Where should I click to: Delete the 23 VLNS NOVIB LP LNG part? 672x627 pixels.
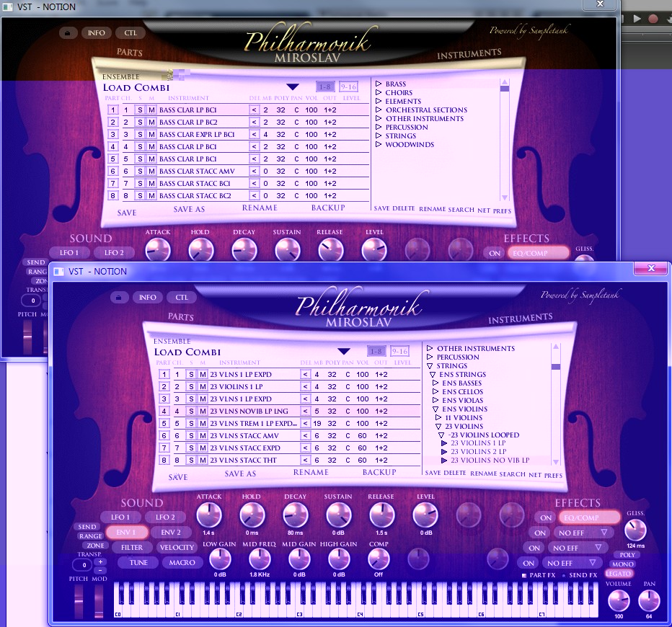point(305,411)
